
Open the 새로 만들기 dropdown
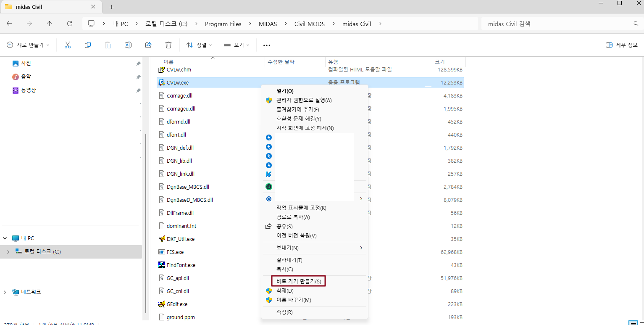pos(28,45)
